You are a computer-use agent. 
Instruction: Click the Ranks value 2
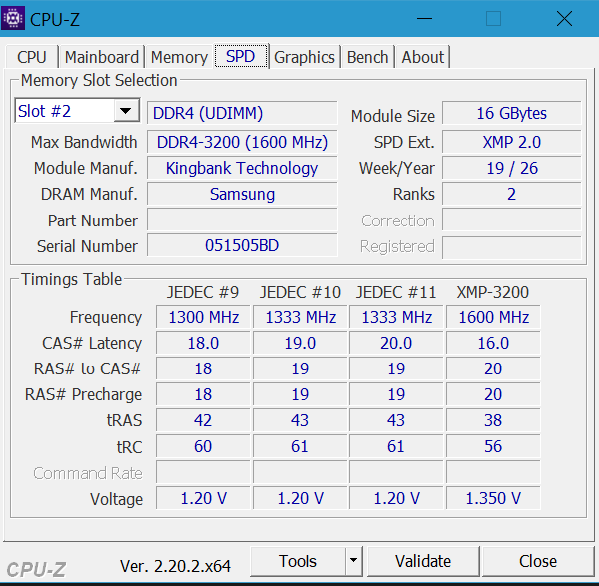(x=512, y=194)
